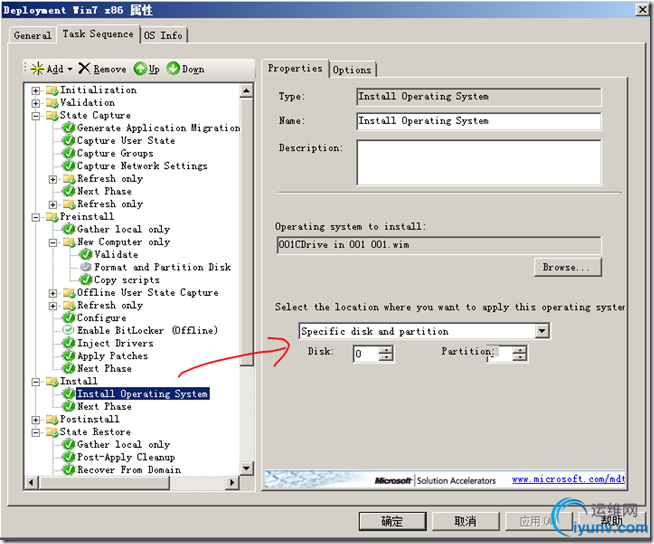Click tree horizontal scrollbar left arrow

(x=31, y=483)
